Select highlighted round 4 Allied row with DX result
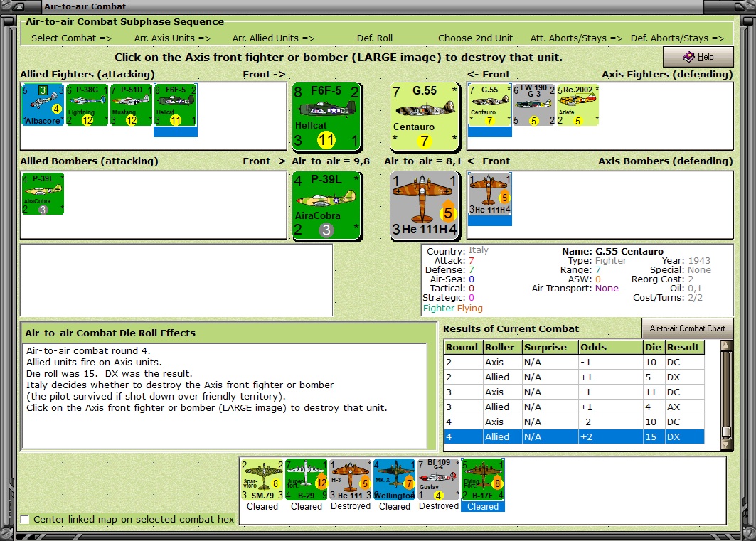Image resolution: width=756 pixels, height=541 pixels. click(574, 437)
